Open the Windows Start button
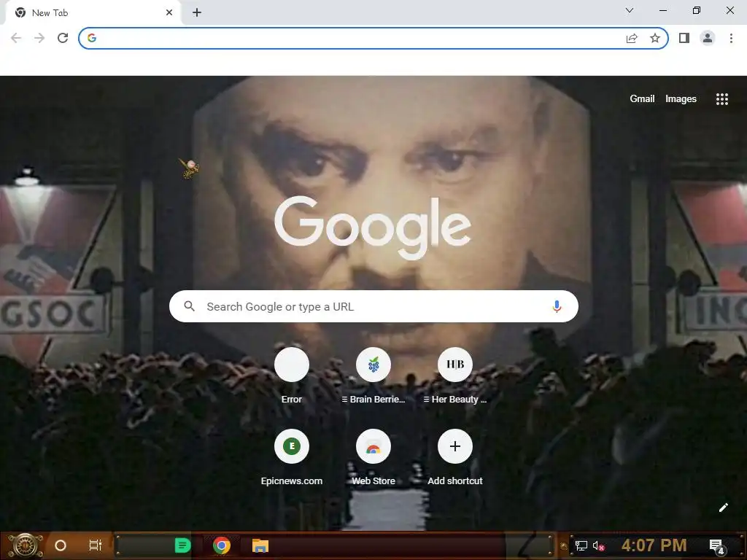Viewport: 747px width, 560px height. 25,545
